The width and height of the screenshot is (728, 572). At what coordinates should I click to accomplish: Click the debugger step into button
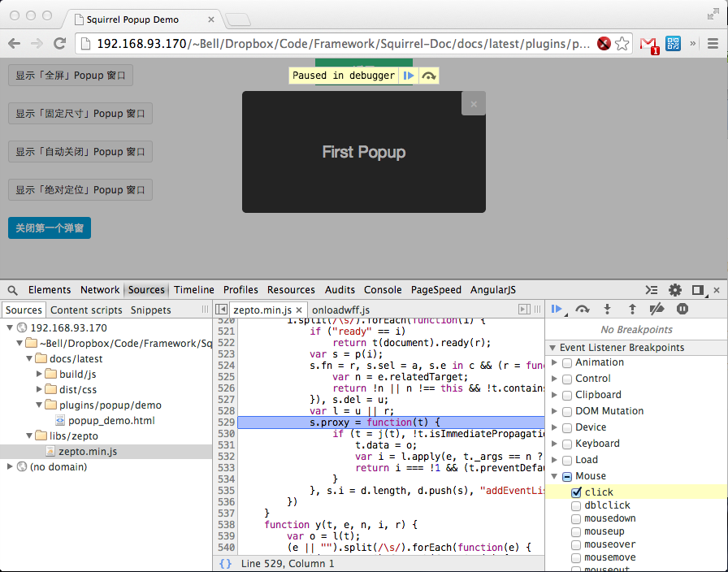coord(607,310)
